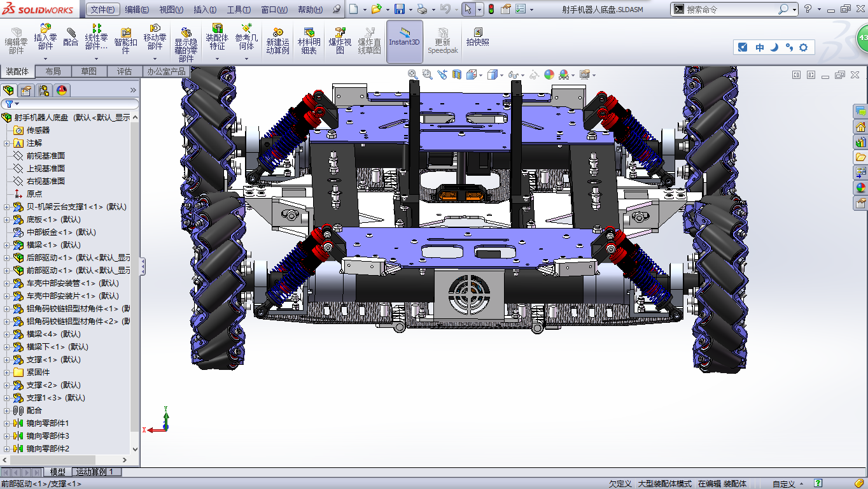Viewport: 868px width, 489px height.
Task: Click the Print icon
Action: coord(421,9)
